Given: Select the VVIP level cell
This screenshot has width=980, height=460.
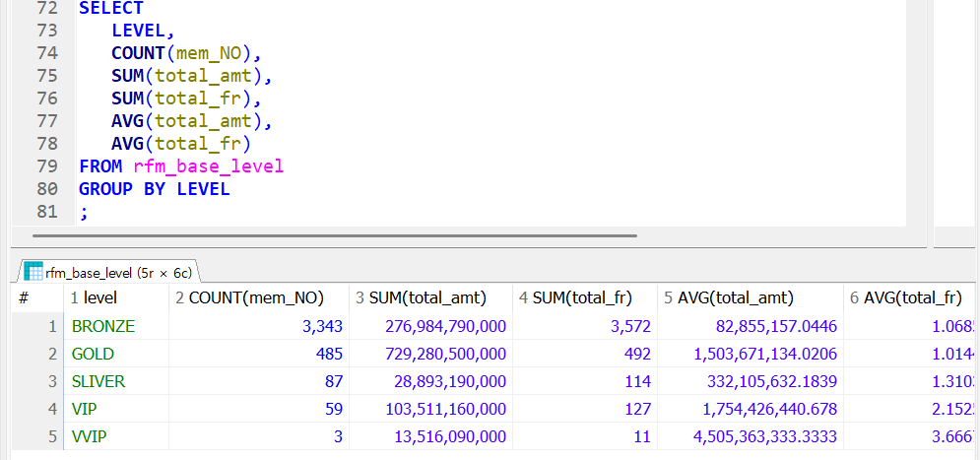Looking at the screenshot, I should 116,436.
